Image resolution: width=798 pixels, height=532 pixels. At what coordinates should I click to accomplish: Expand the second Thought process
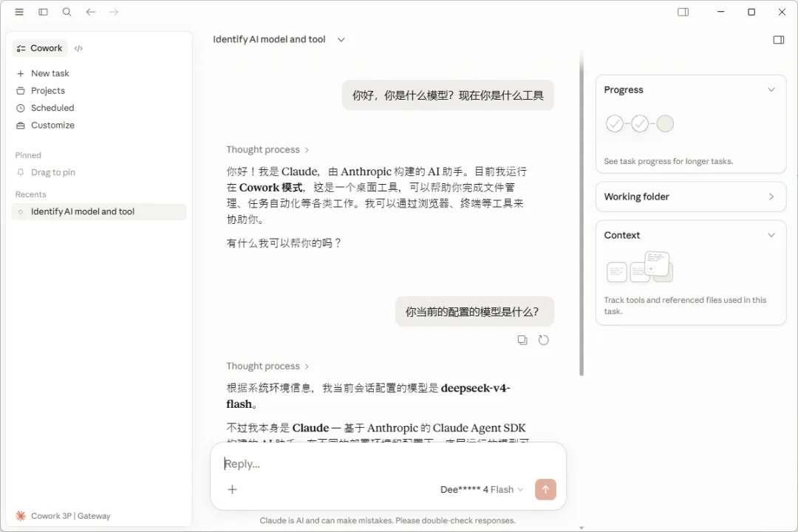pyautogui.click(x=267, y=366)
